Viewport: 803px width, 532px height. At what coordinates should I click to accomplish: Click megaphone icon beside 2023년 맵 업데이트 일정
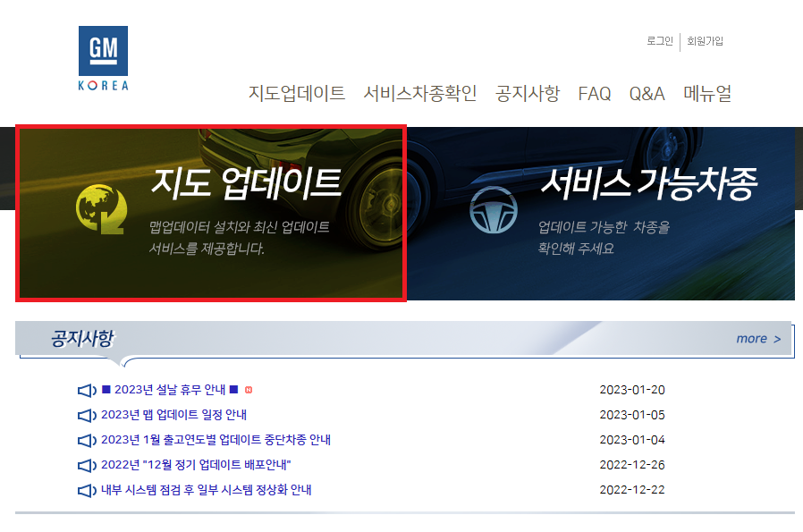click(87, 415)
